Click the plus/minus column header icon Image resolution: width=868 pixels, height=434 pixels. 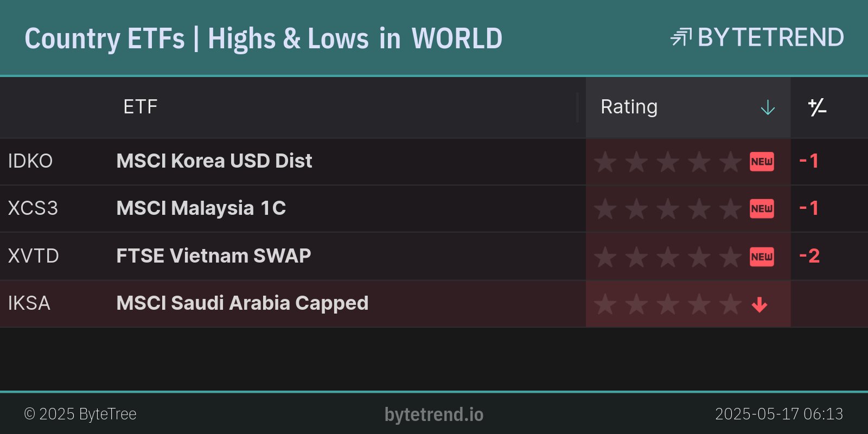pos(817,107)
